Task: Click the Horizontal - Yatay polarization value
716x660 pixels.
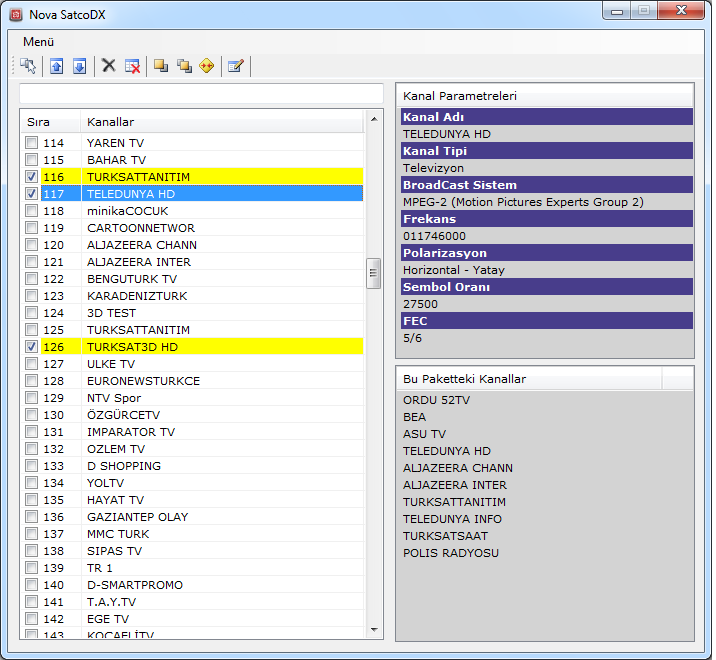Action: coord(454,270)
